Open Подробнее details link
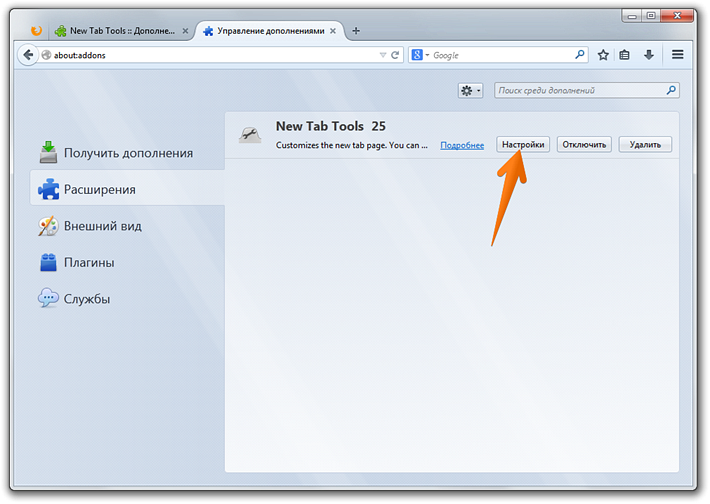The width and height of the screenshot is (710, 504). (x=462, y=145)
